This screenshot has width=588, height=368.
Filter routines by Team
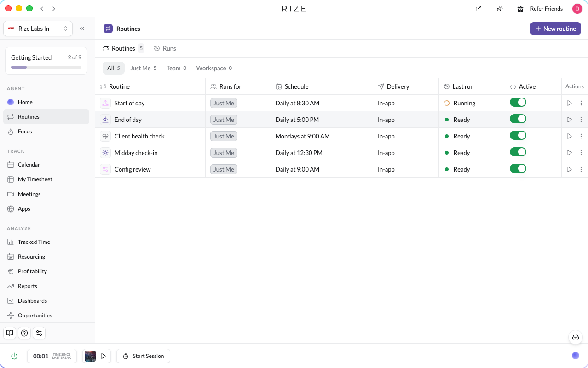[176, 68]
